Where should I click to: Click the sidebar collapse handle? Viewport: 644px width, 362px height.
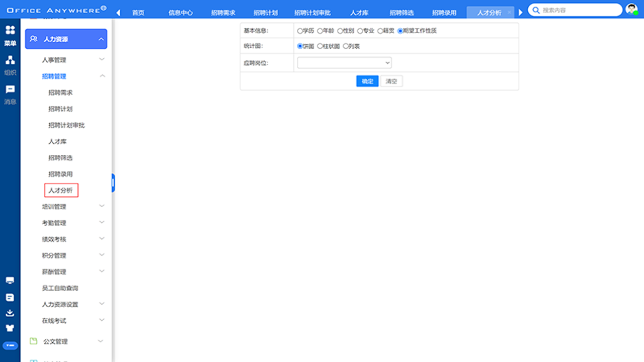(113, 183)
